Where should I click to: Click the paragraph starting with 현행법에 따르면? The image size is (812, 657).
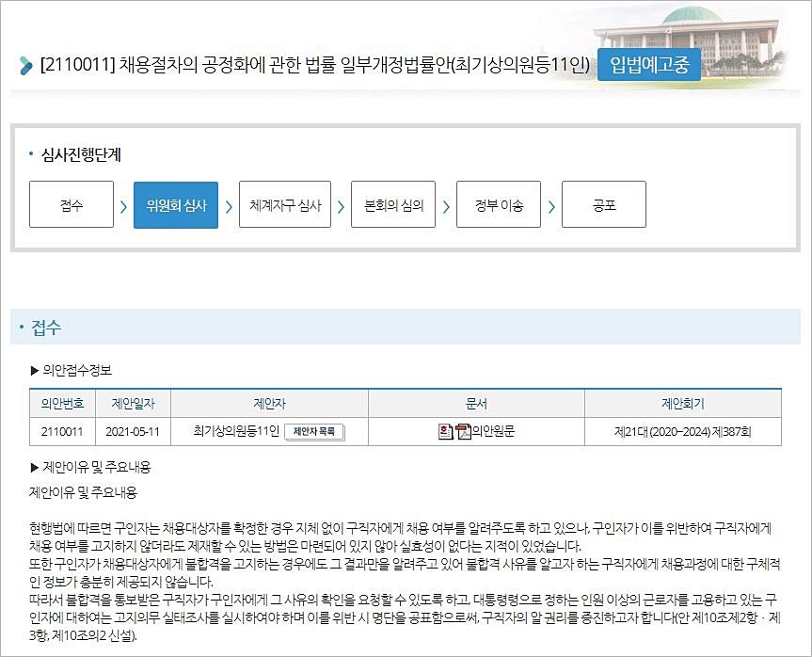[x=401, y=537]
